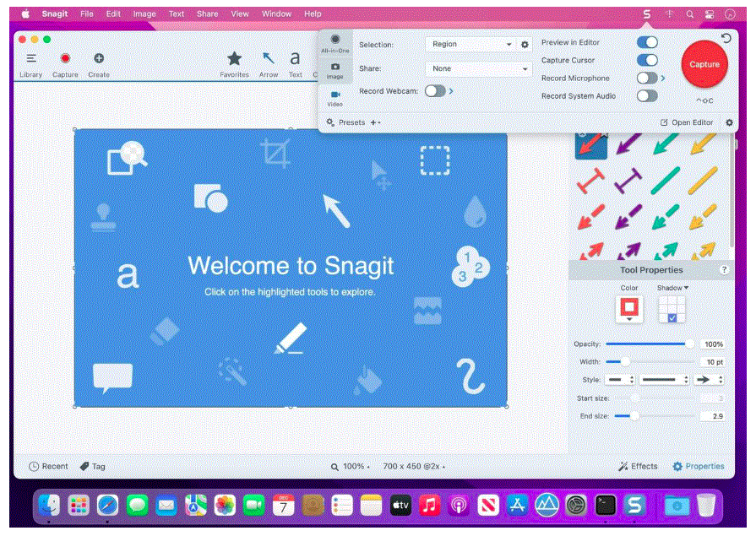This screenshot has width=756, height=536.
Task: Open capture window preferences gear
Action: 729,122
